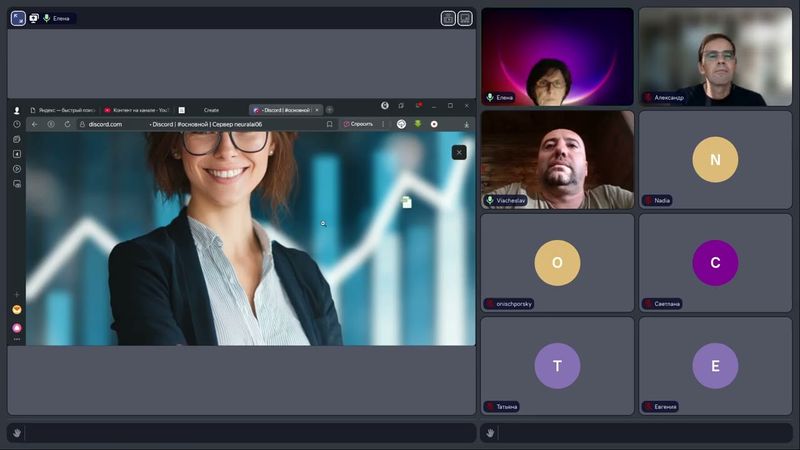The image size is (800, 450).
Task: Click the browser back arrow
Action: [34, 124]
